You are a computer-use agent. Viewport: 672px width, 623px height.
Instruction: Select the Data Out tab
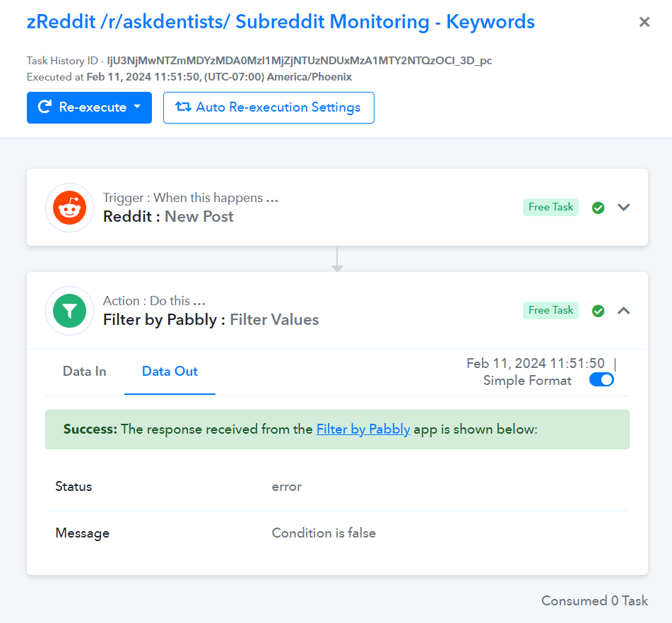[x=170, y=371]
